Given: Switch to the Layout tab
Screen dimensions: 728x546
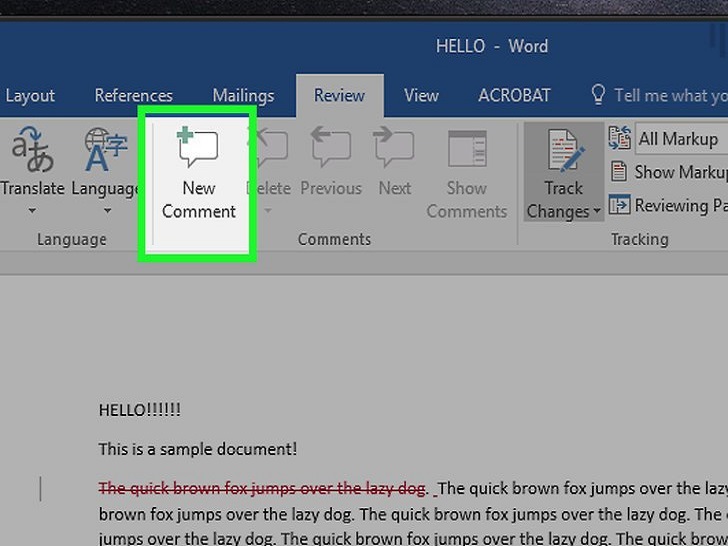Looking at the screenshot, I should click(x=30, y=95).
